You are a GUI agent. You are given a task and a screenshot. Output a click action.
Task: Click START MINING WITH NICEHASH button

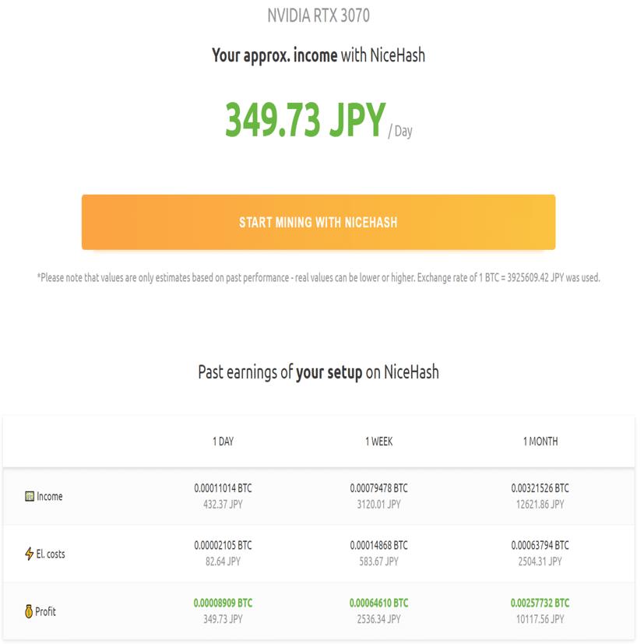318,222
